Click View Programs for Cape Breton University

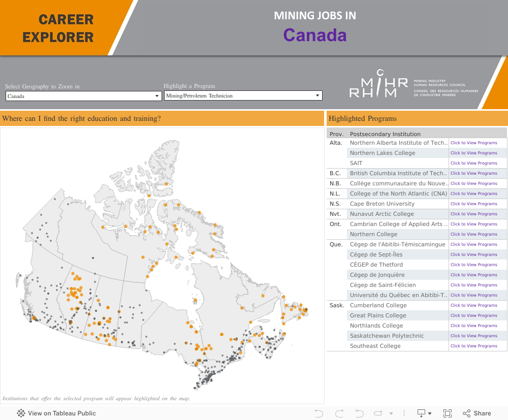(473, 204)
